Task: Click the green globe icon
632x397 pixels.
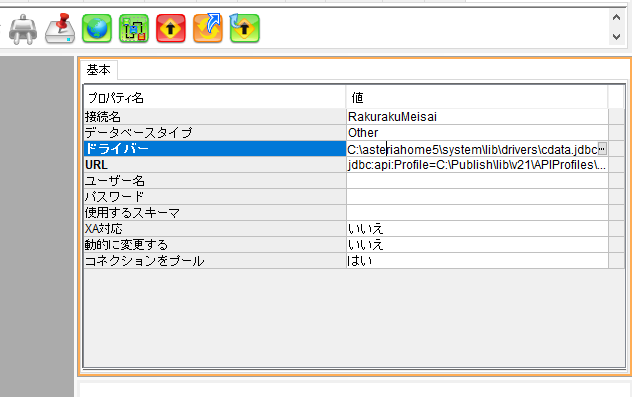Action: pos(97,28)
